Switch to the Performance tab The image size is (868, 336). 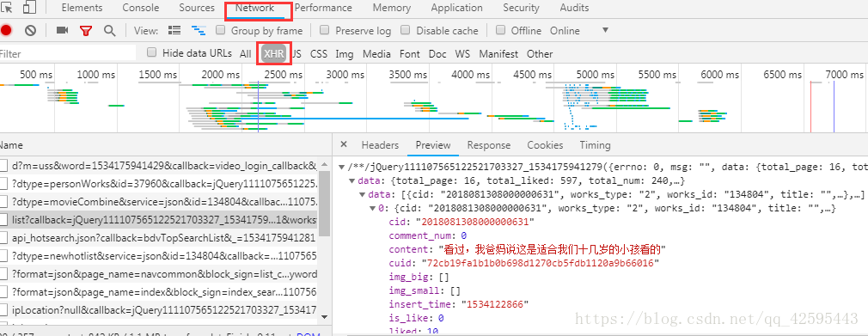323,8
